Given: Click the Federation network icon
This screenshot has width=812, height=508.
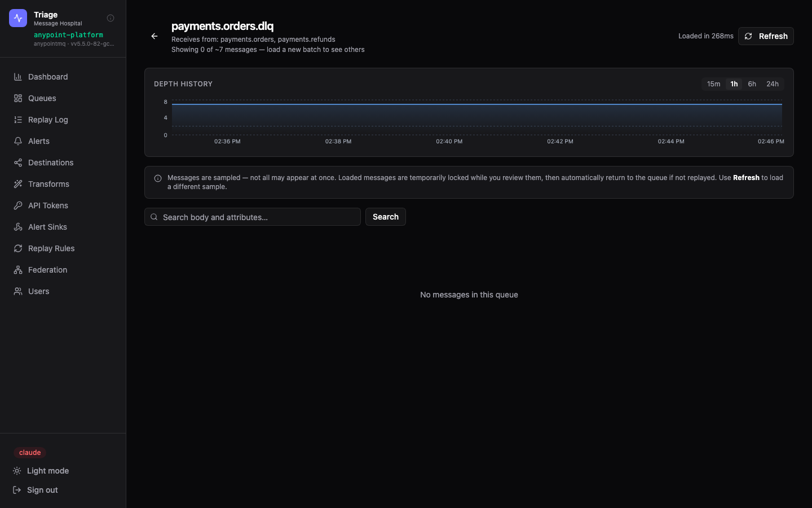Looking at the screenshot, I should click(18, 270).
